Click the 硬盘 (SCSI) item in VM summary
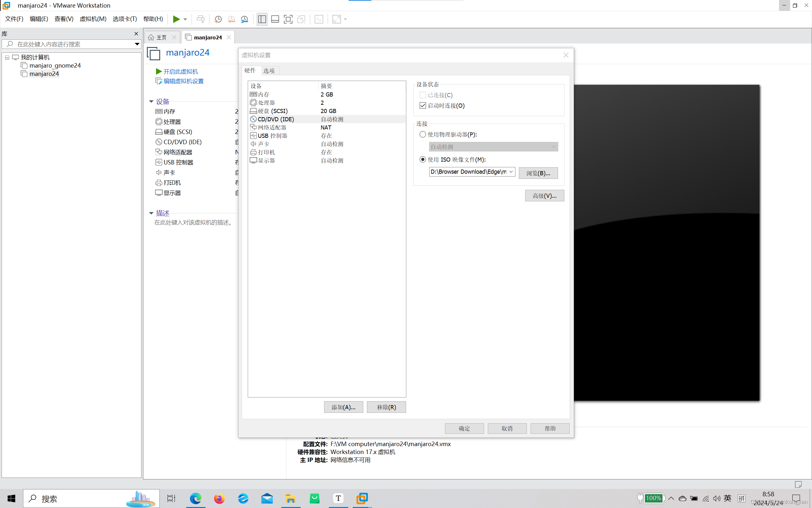812x508 pixels. 178,132
